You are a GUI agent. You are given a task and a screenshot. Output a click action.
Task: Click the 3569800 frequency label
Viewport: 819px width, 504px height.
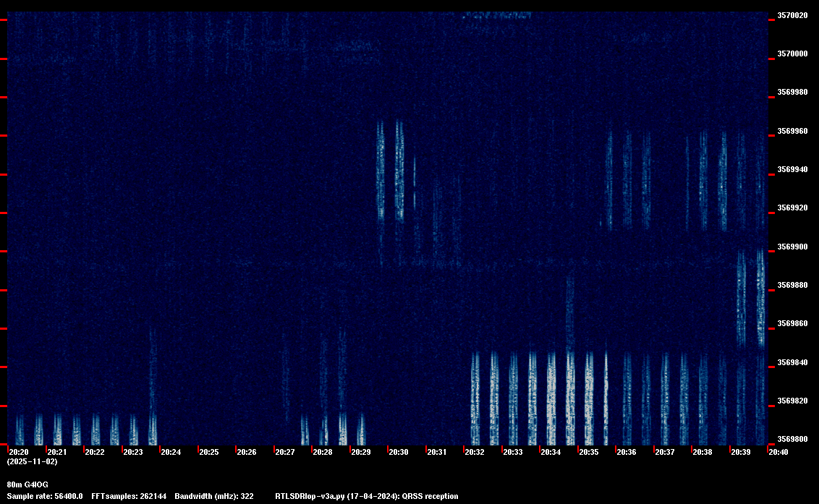(792, 439)
